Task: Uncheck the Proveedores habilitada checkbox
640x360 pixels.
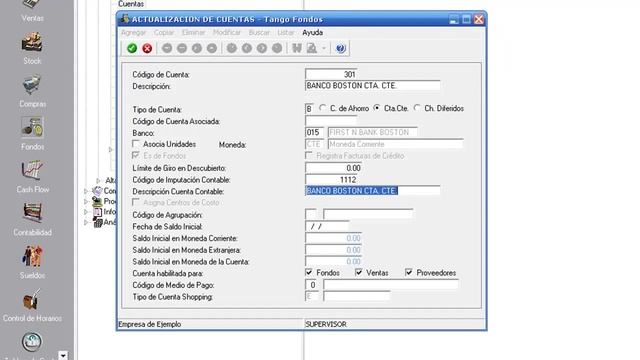Action: pos(409,272)
